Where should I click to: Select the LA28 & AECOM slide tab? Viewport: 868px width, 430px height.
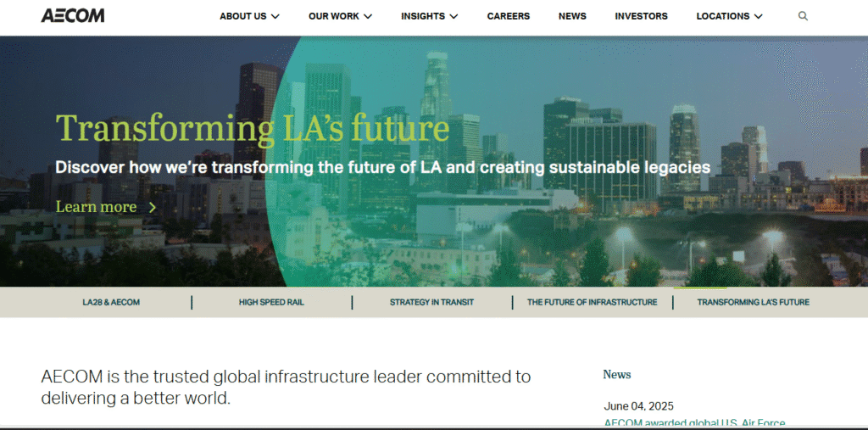click(111, 303)
